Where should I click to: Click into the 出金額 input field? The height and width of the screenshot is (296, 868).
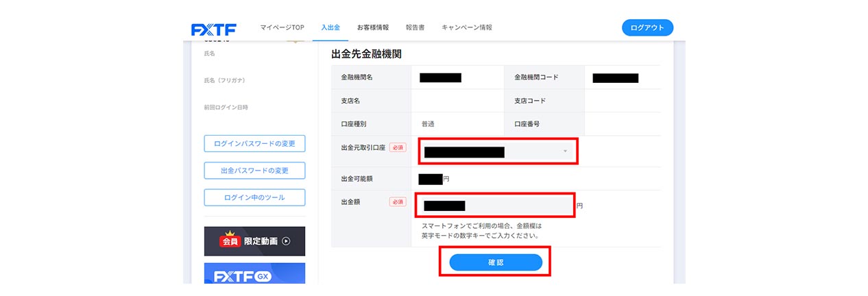[x=495, y=206]
